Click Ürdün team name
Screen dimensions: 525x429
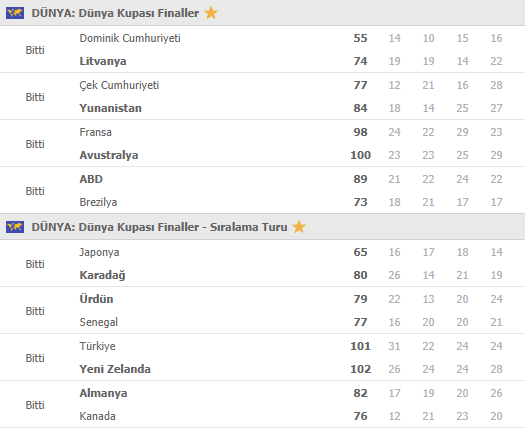(96, 299)
